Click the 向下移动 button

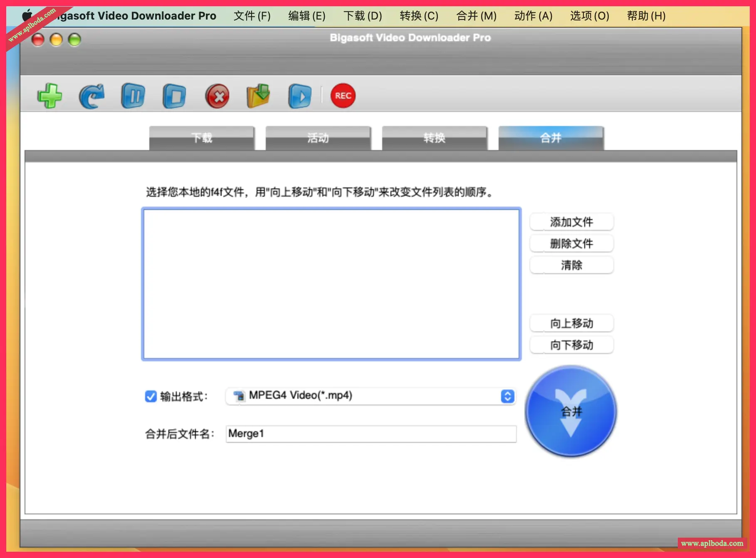pyautogui.click(x=571, y=345)
